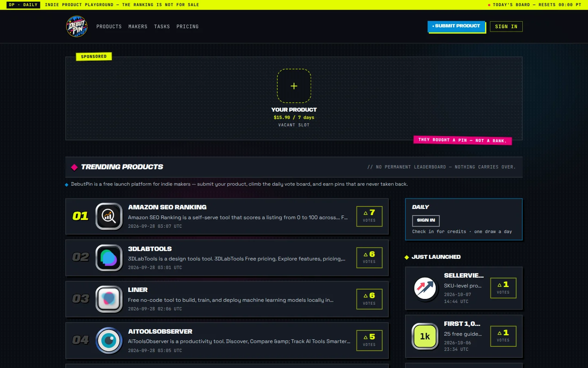The width and height of the screenshot is (588, 368).
Task: Upvote Amazon SEO Ranking with 7 votes
Action: [369, 216]
